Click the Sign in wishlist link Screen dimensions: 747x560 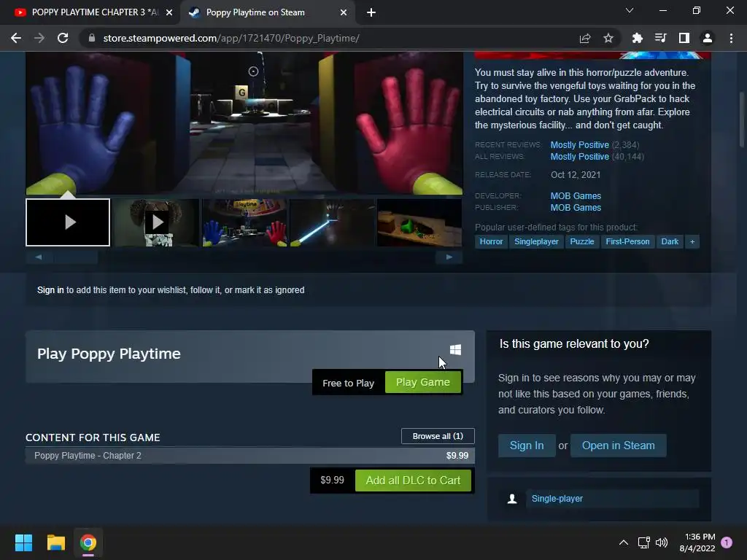(x=50, y=290)
